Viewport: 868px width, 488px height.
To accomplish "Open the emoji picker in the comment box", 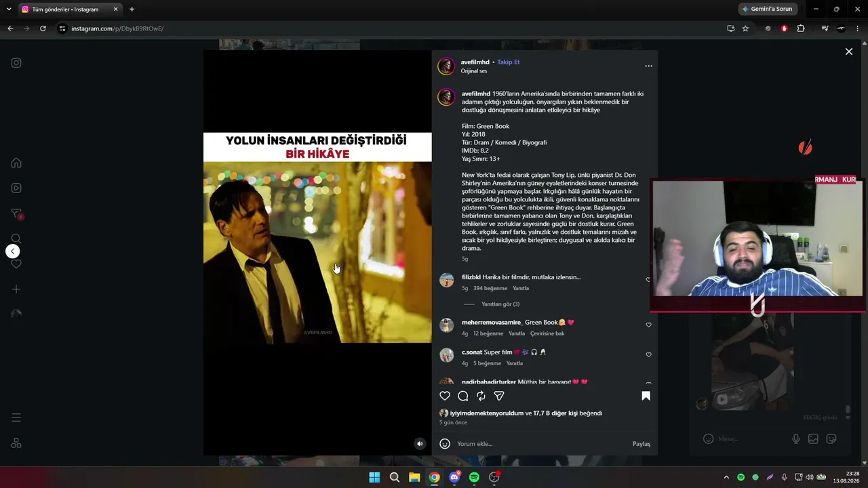I will (x=445, y=444).
